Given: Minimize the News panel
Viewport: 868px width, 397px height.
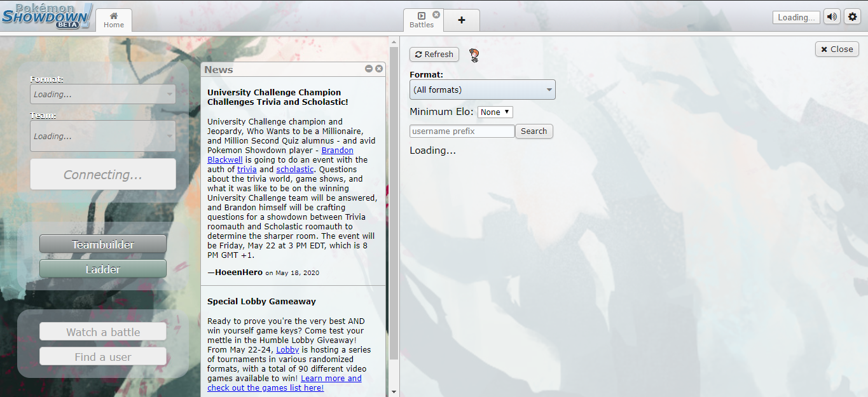Looking at the screenshot, I should pyautogui.click(x=369, y=69).
